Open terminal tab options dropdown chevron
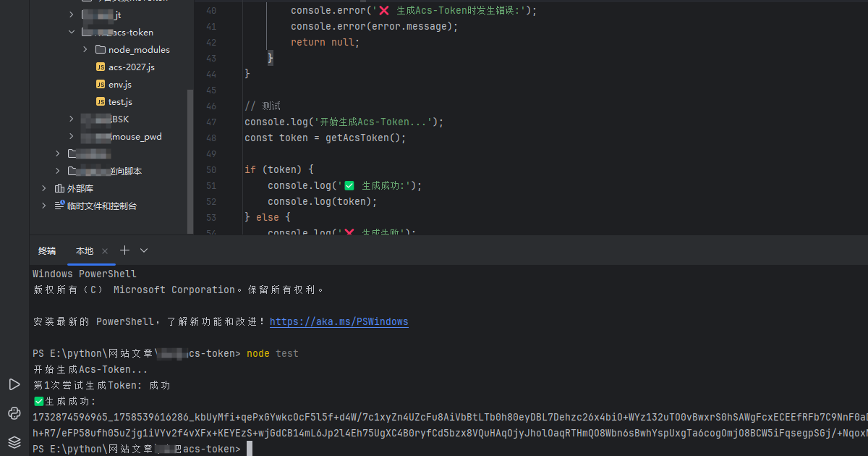 pos(144,250)
